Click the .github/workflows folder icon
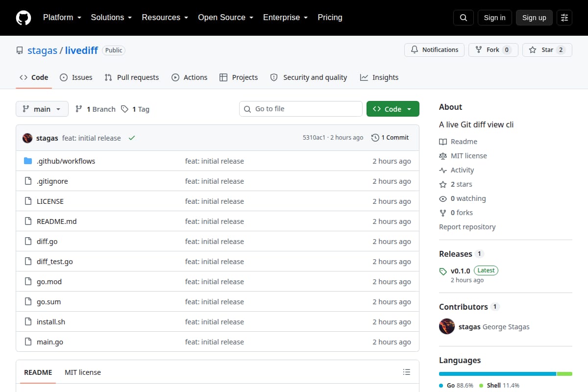 pyautogui.click(x=28, y=161)
